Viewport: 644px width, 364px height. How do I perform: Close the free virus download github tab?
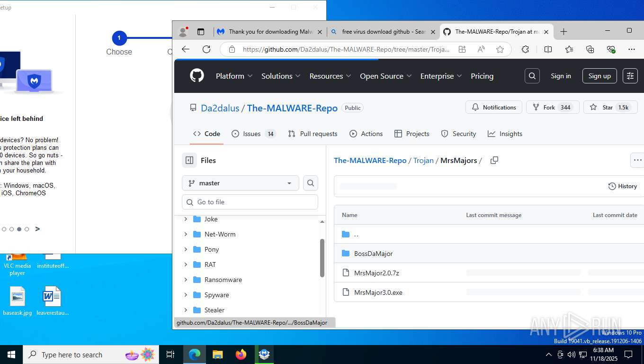point(433,32)
